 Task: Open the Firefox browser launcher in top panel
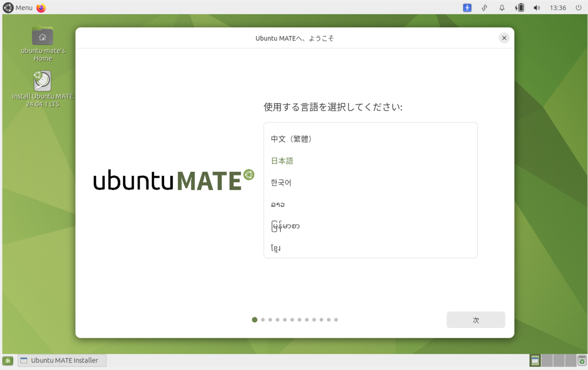coord(41,8)
